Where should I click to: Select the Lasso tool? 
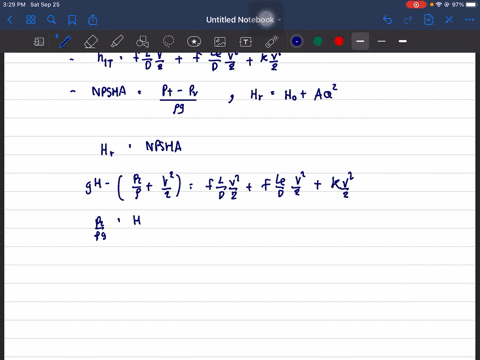click(168, 42)
